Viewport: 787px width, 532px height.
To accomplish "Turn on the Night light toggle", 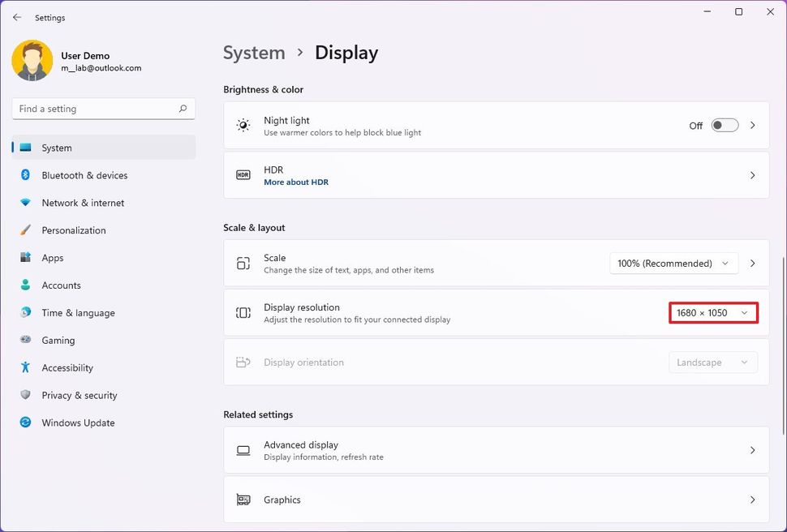I will tap(725, 126).
